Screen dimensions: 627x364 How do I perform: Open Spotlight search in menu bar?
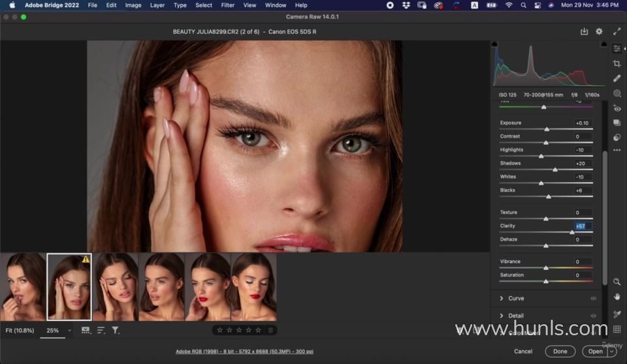pos(523,5)
